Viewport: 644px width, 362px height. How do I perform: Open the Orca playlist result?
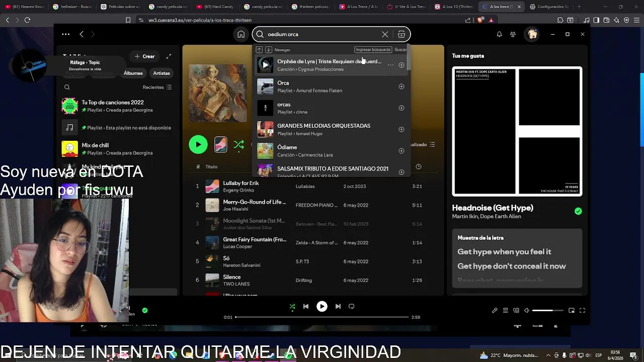[331, 86]
